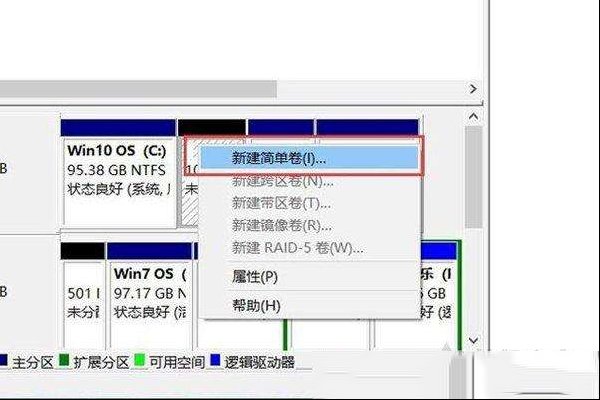This screenshot has height=400, width=600.
Task: Click the 逻辑驱动器 blue legend swatch
Action: pyautogui.click(x=216, y=360)
